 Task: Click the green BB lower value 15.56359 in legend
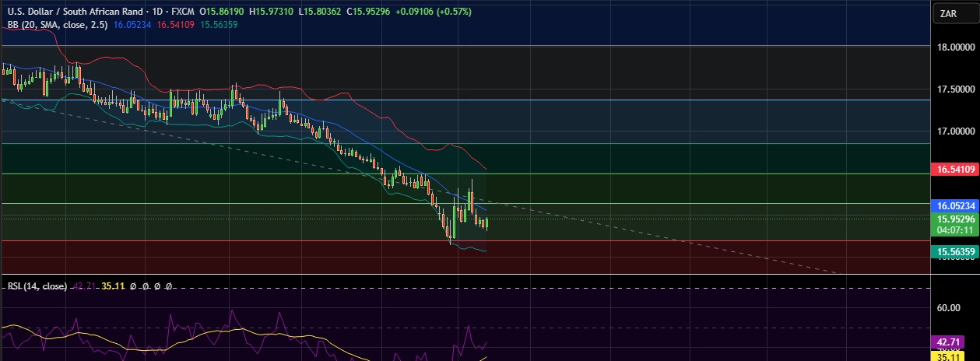click(220, 25)
